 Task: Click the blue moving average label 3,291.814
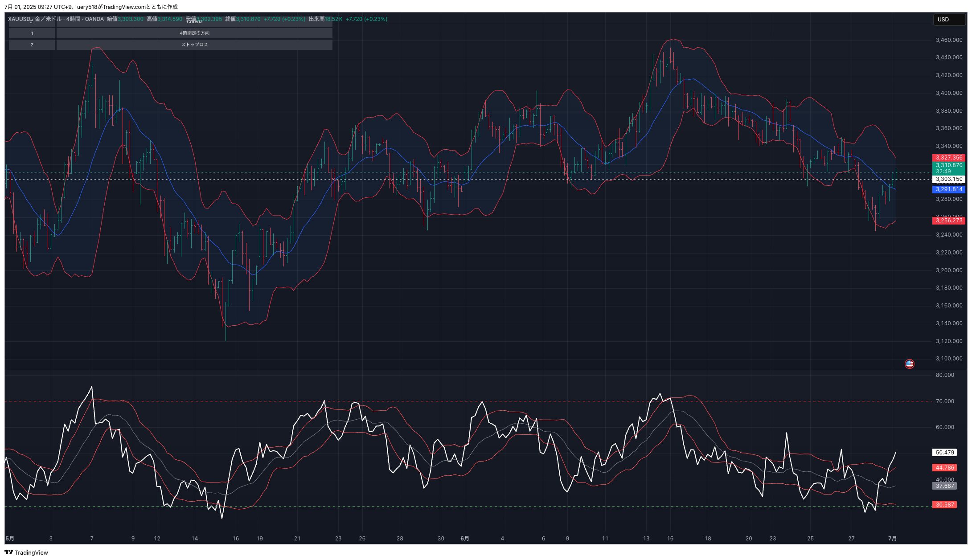coord(948,189)
